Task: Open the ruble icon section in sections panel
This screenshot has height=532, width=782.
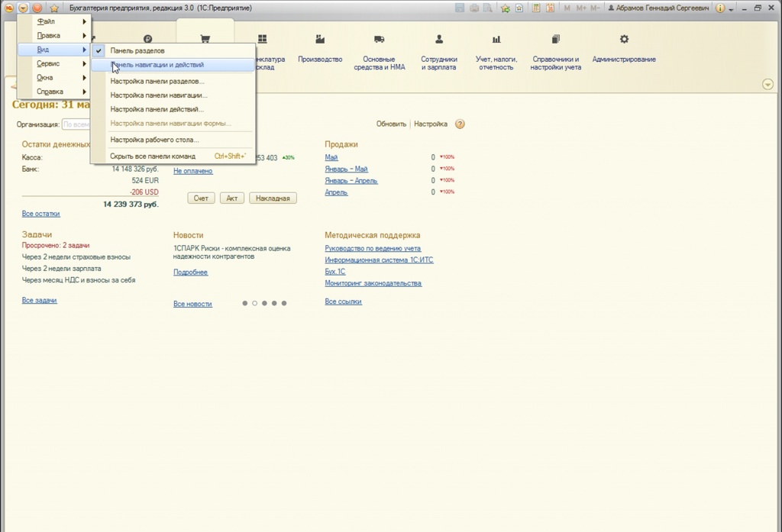Action: click(147, 39)
